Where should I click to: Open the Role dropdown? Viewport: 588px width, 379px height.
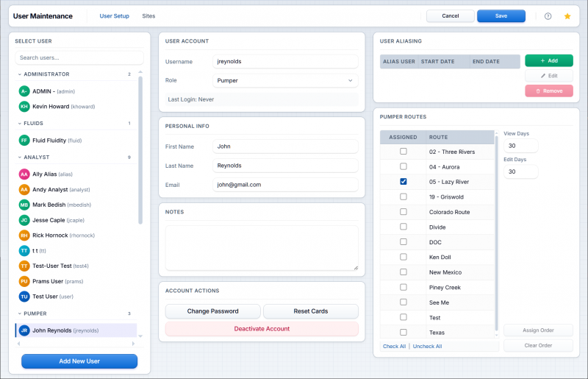click(x=285, y=80)
